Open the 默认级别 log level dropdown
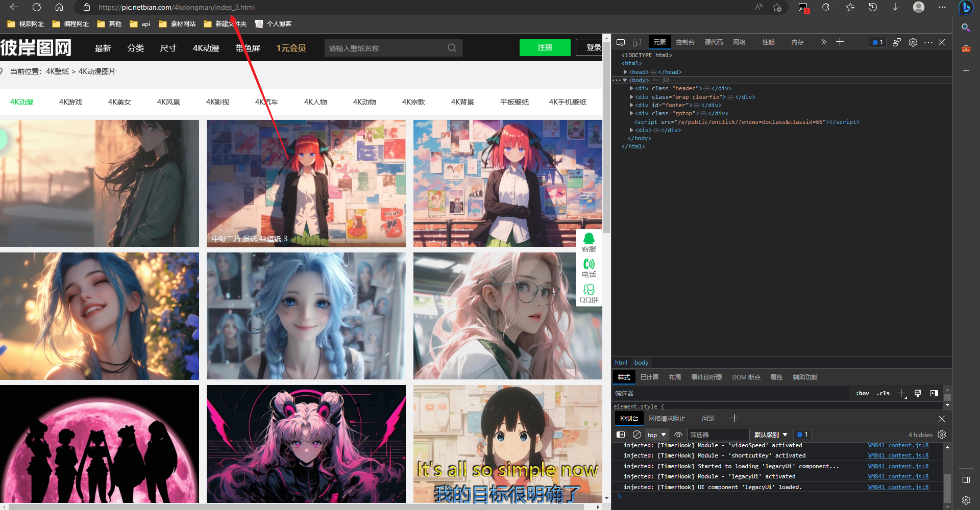 click(x=771, y=435)
